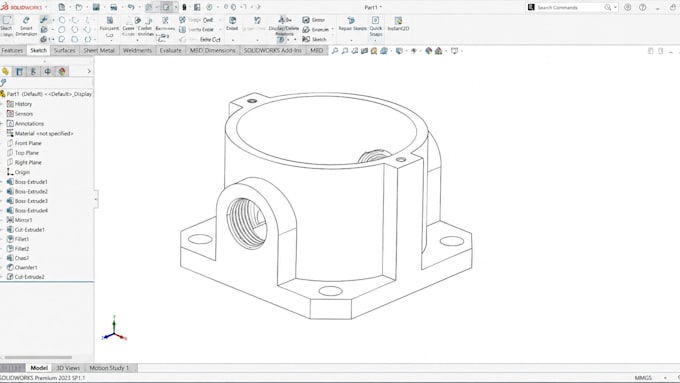Switch to the MBD Dimensions tab
The width and height of the screenshot is (680, 383).
coord(212,50)
